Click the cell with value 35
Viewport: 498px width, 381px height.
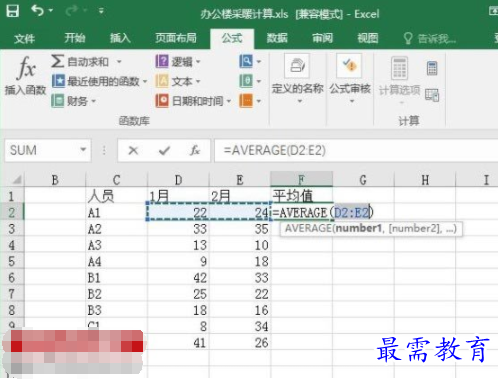pos(240,229)
